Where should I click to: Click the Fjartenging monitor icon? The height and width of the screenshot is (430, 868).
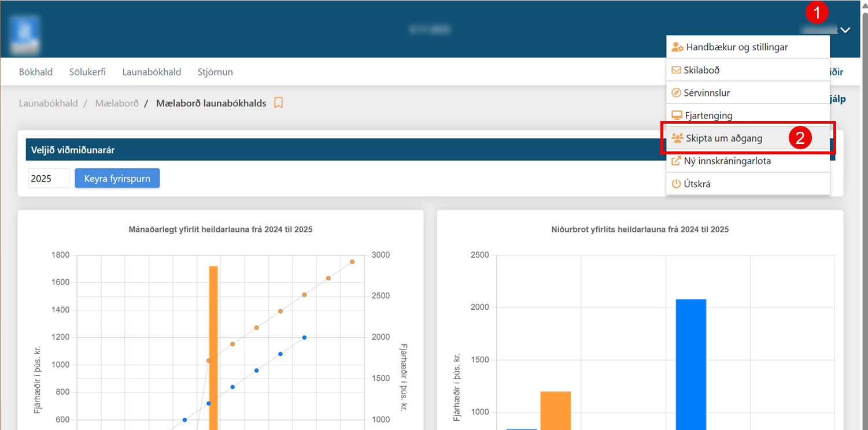click(676, 116)
